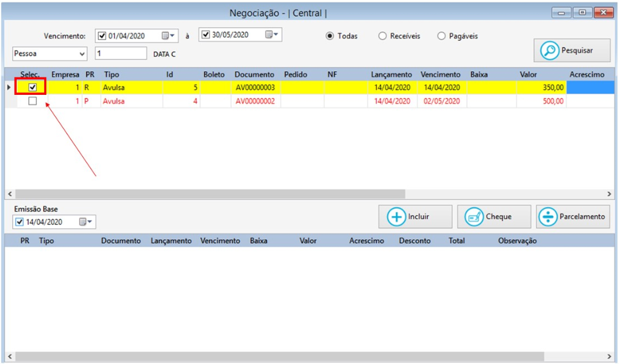Screen dimensions: 619x364
Task: Click the NF column header
Action: click(332, 74)
